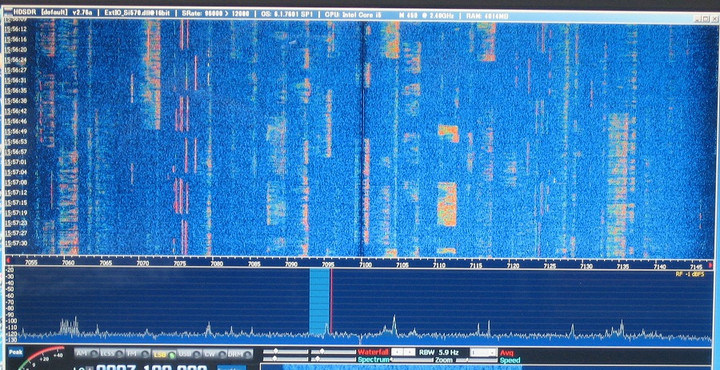Click the LO frequency digit display
The image size is (720, 370).
(152, 367)
